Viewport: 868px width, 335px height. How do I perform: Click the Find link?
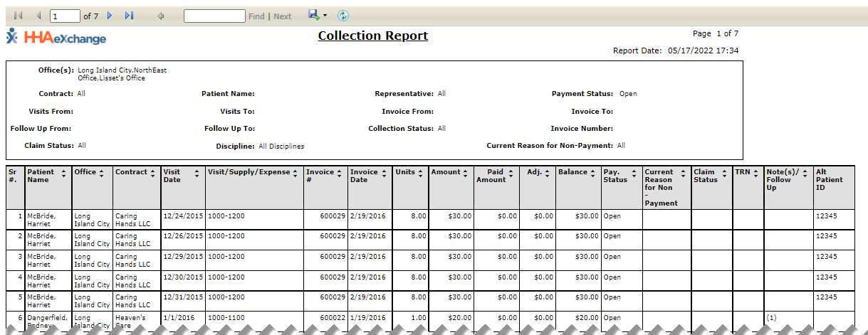(x=256, y=16)
